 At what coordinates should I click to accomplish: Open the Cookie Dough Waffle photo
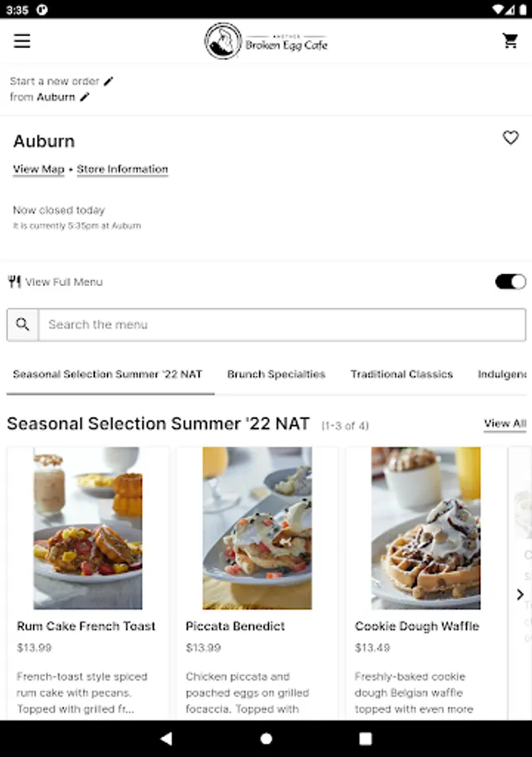[426, 528]
